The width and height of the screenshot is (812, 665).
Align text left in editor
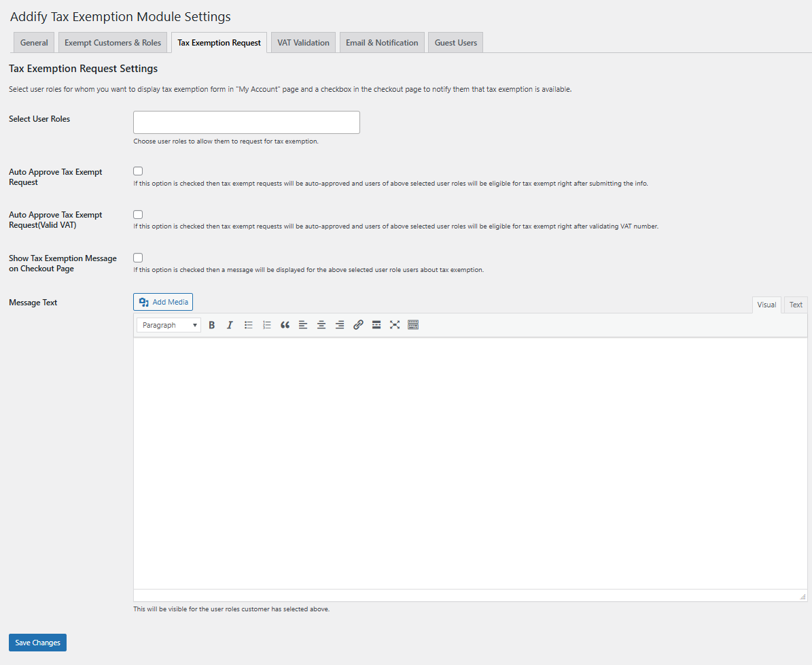[303, 325]
